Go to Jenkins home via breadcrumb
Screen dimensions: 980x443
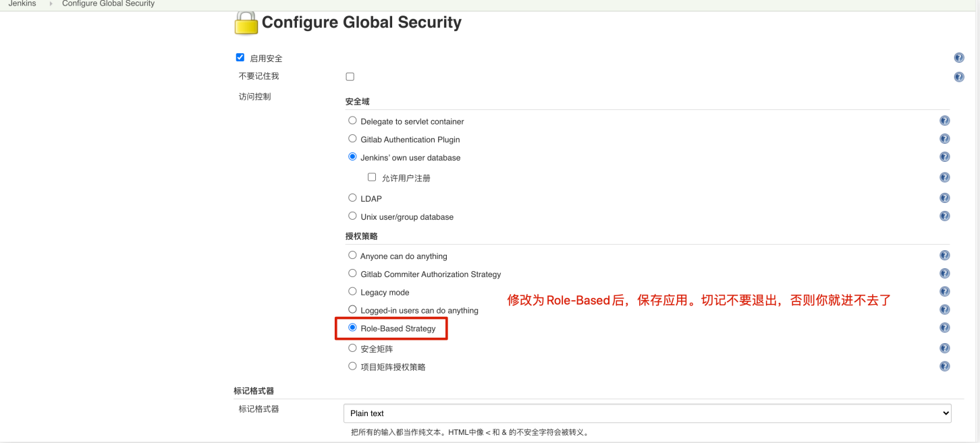(x=22, y=4)
